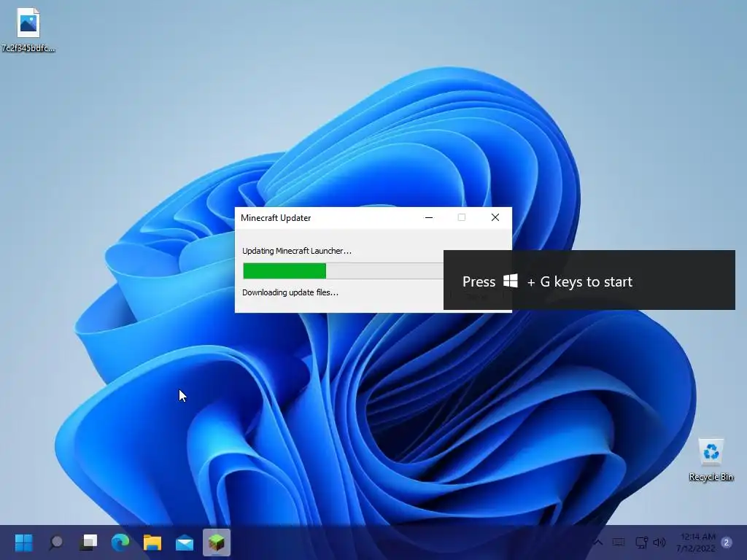Open notification center badge
747x560 pixels.
tap(727, 542)
